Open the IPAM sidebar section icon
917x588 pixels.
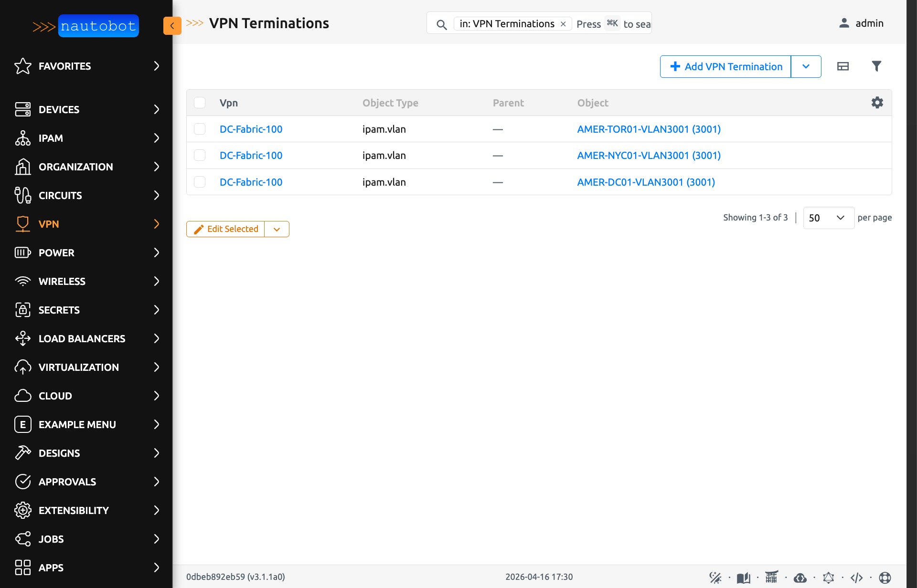pos(22,138)
